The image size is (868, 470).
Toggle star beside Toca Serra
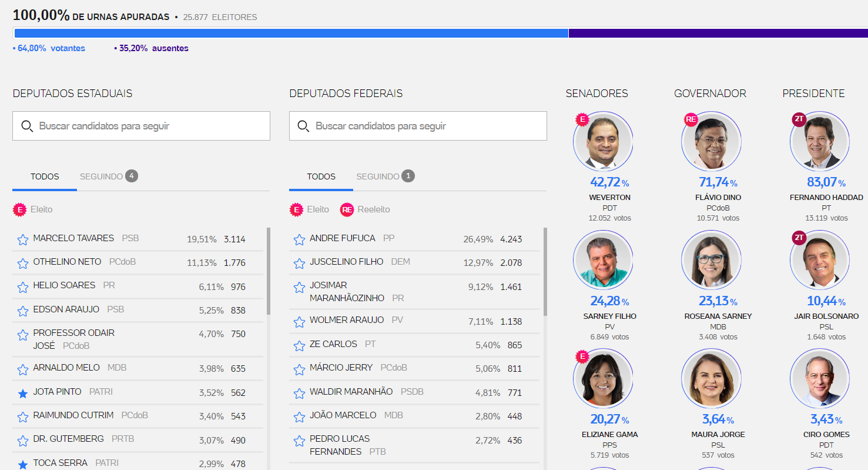pos(23,465)
